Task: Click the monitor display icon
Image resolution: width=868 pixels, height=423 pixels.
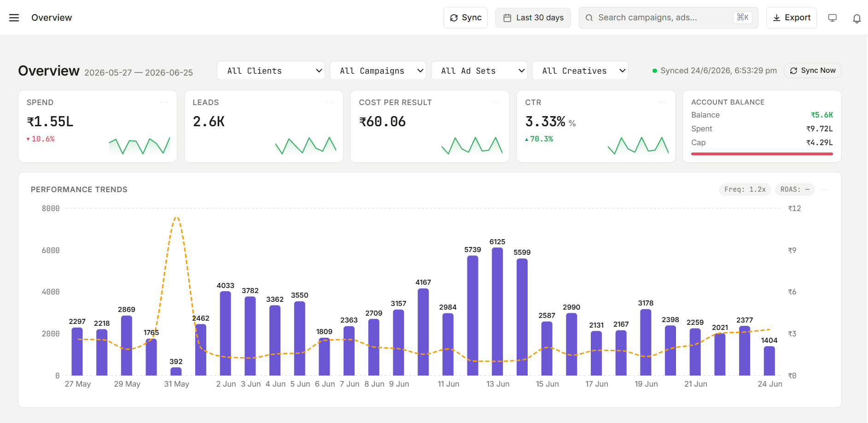Action: click(833, 18)
